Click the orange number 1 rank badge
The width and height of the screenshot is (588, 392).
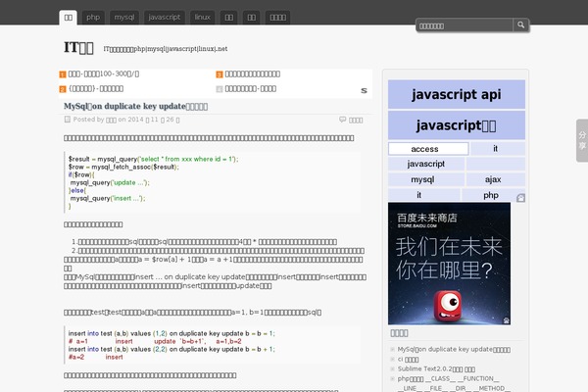click(63, 74)
